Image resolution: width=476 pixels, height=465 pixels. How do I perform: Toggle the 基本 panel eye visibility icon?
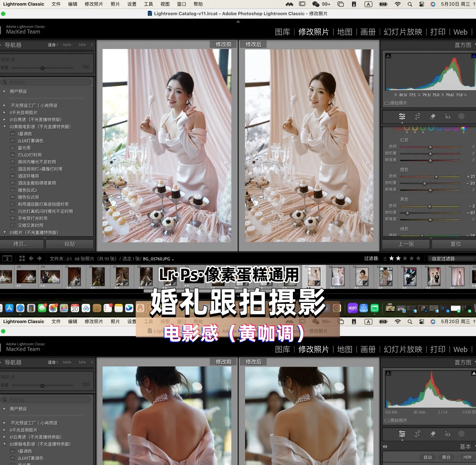click(x=385, y=446)
